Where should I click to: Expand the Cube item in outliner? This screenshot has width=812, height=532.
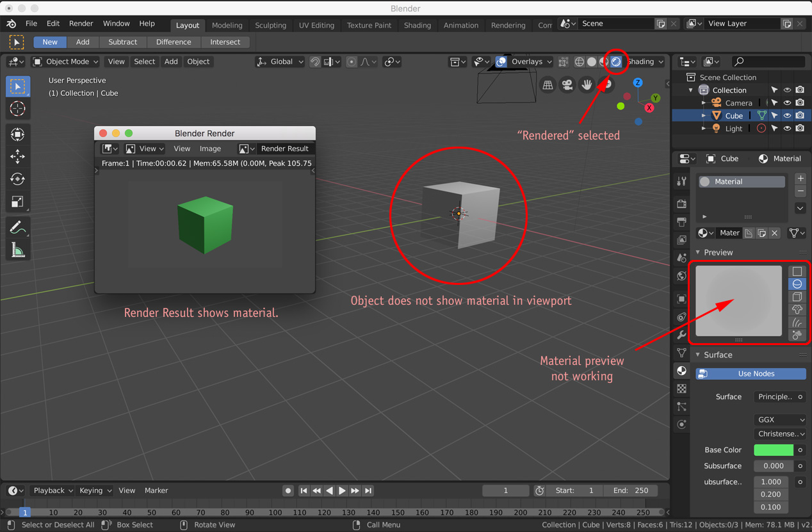pyautogui.click(x=704, y=115)
